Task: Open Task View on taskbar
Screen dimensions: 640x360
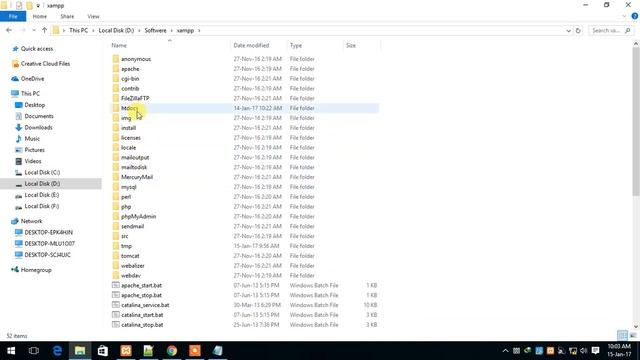Action: pyautogui.click(x=34, y=351)
